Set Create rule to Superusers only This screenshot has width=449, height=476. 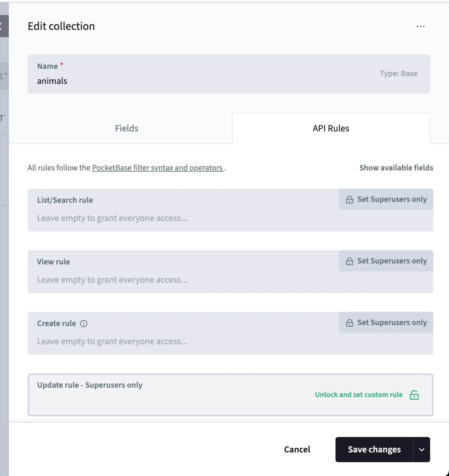392,323
